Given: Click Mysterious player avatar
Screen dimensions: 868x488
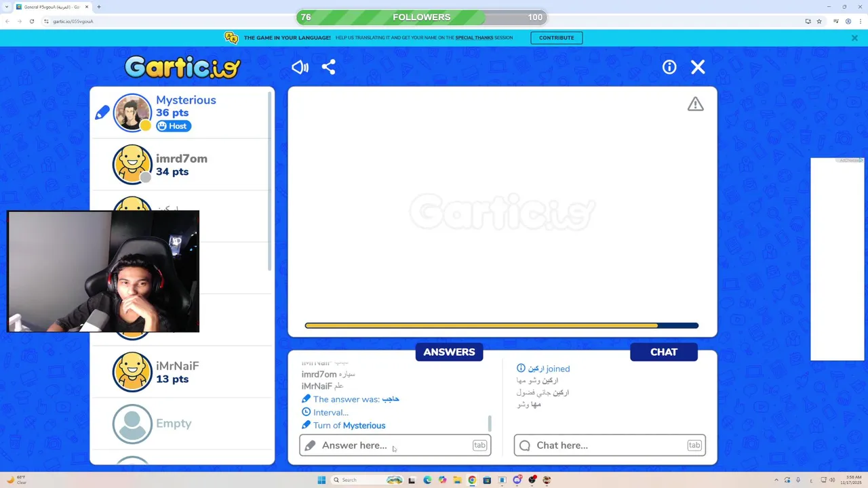Looking at the screenshot, I should tap(132, 113).
